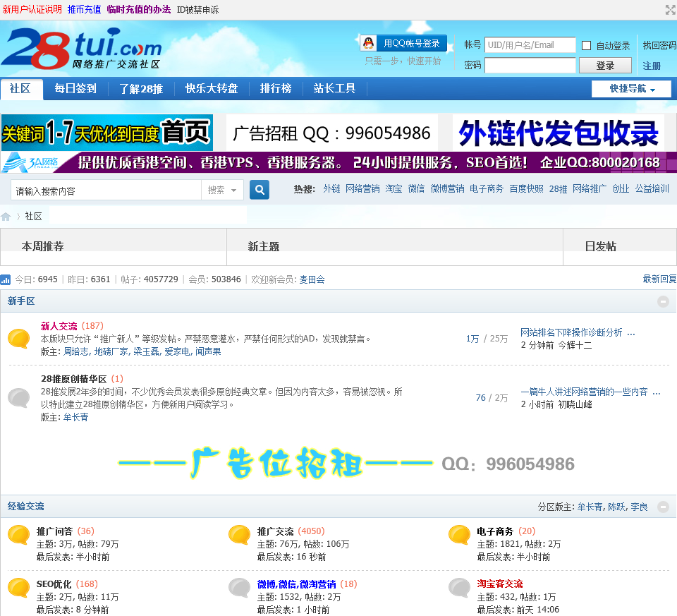Open moderator 周培志 profile link
The image size is (677, 616).
click(x=76, y=351)
